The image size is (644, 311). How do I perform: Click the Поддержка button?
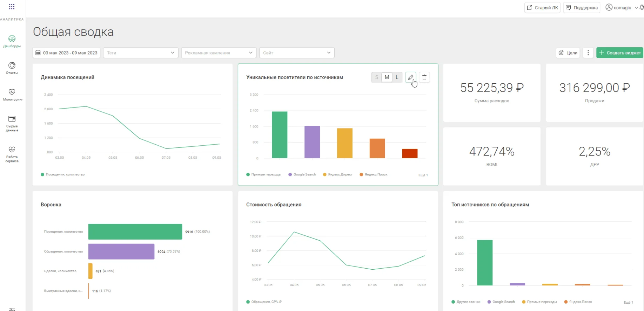[x=581, y=7]
